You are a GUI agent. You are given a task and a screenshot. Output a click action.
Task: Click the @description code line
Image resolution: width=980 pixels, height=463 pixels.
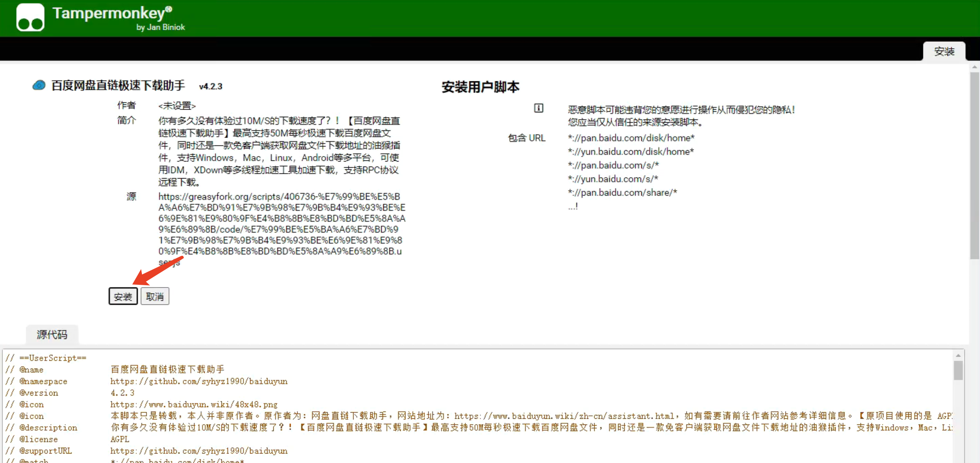coord(479,427)
